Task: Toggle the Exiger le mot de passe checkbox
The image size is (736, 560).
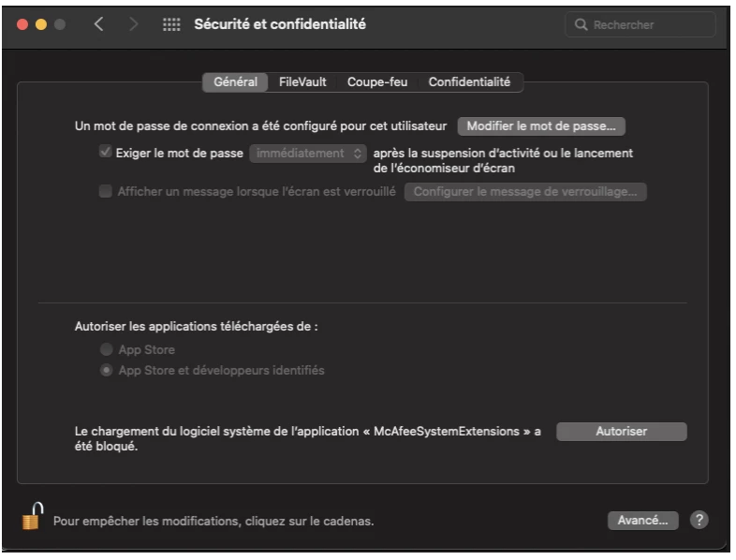Action: (x=105, y=152)
